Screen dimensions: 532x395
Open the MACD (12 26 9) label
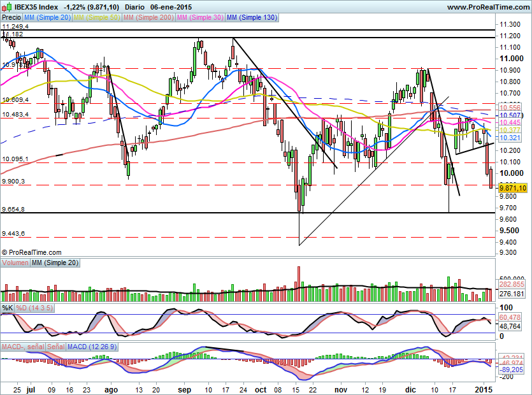click(x=92, y=347)
